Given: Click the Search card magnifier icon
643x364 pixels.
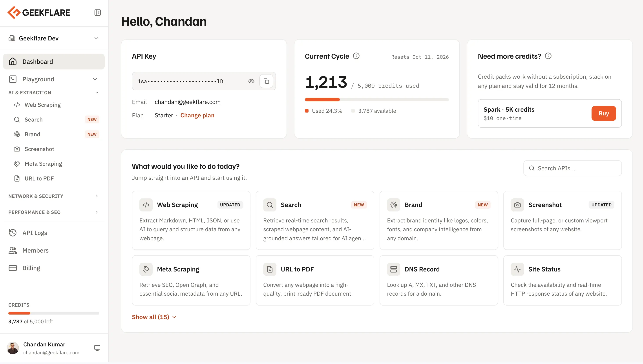Looking at the screenshot, I should click(x=270, y=205).
